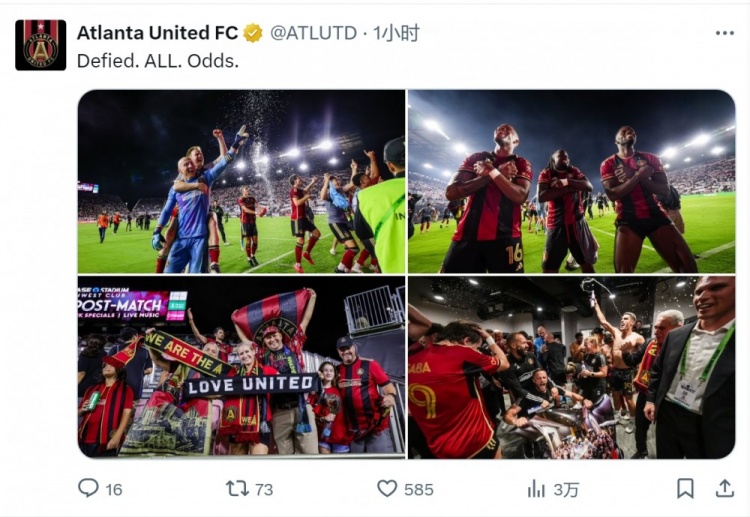Click the @ATLUTD handle
This screenshot has width=750, height=517.
[x=313, y=33]
